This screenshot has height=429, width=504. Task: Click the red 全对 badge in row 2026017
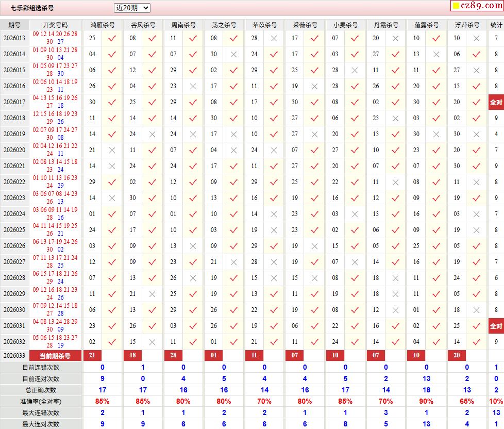click(x=496, y=102)
